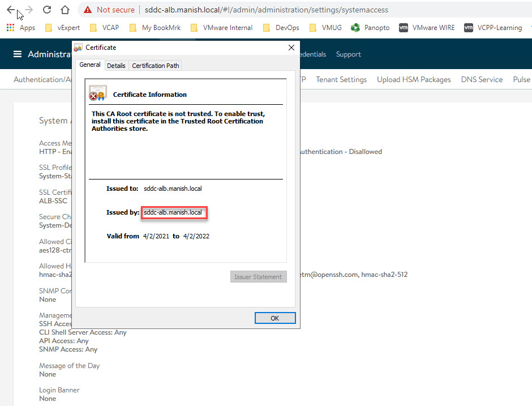Click the valid-to date 4/2/2022
This screenshot has width=532, height=406.
tap(196, 236)
